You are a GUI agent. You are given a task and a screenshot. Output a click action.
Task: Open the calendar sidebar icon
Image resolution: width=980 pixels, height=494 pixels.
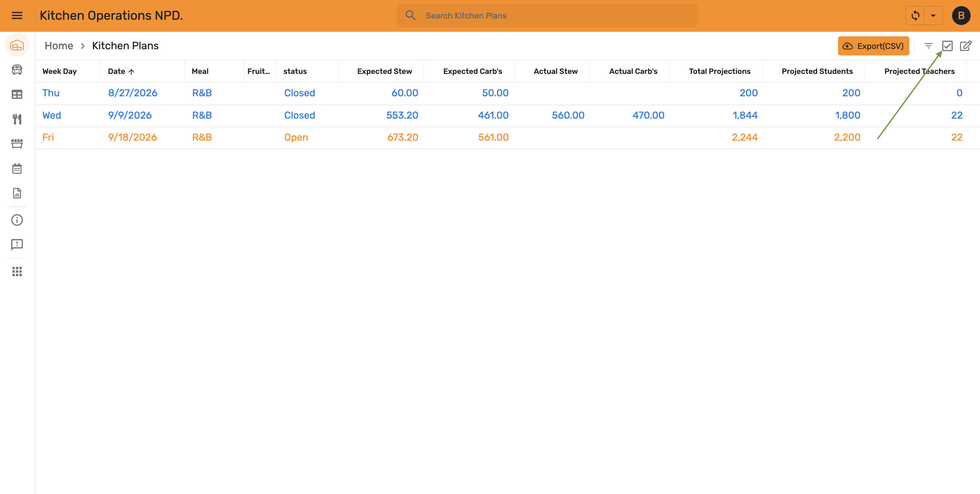coord(17,169)
